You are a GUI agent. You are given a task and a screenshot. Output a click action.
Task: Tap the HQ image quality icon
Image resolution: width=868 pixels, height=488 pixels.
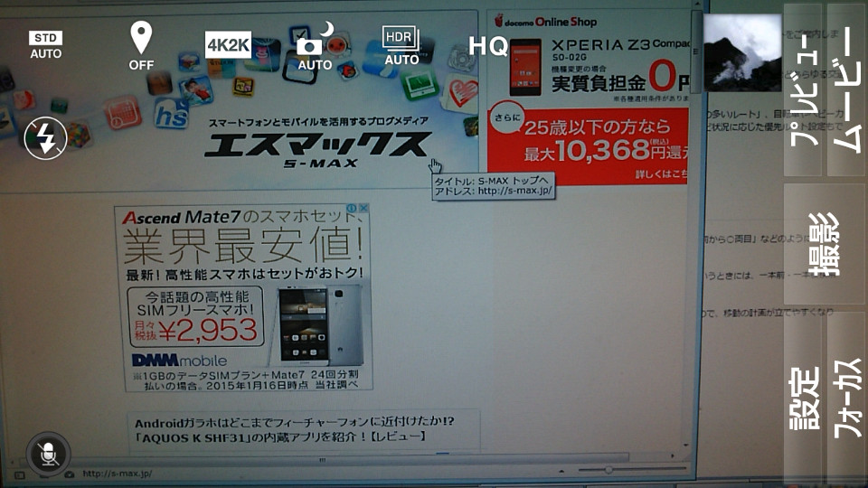(487, 45)
